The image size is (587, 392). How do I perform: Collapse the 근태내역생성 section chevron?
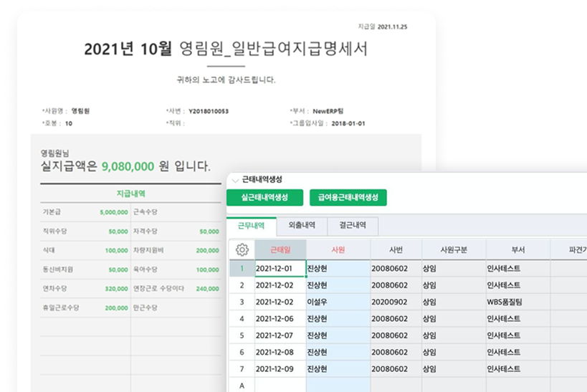click(x=234, y=181)
